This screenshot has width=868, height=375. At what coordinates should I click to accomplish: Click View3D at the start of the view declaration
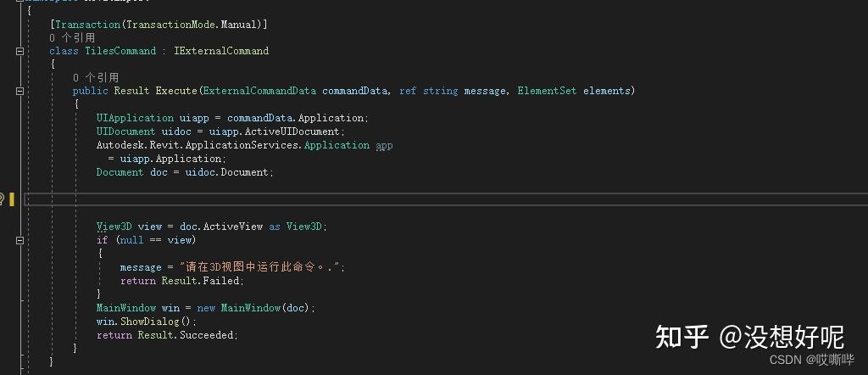coord(114,227)
